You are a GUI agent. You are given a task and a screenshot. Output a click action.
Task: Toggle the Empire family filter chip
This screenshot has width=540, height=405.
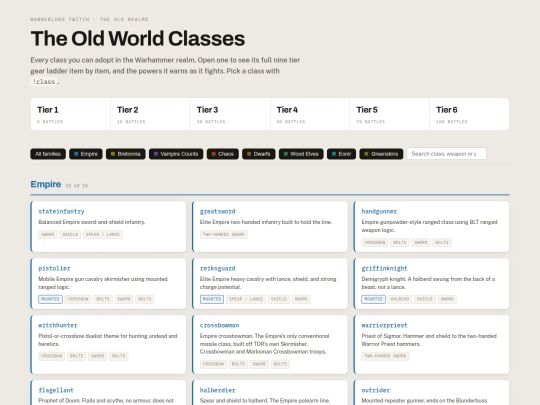pyautogui.click(x=86, y=154)
